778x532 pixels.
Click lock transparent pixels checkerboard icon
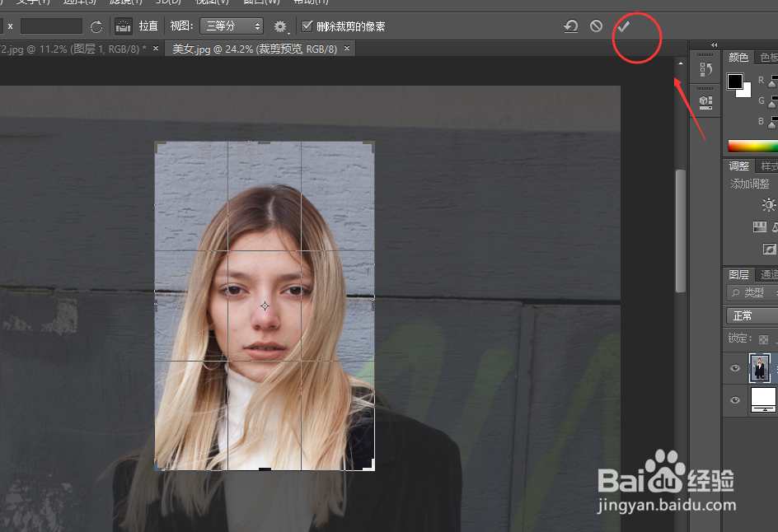(x=764, y=339)
